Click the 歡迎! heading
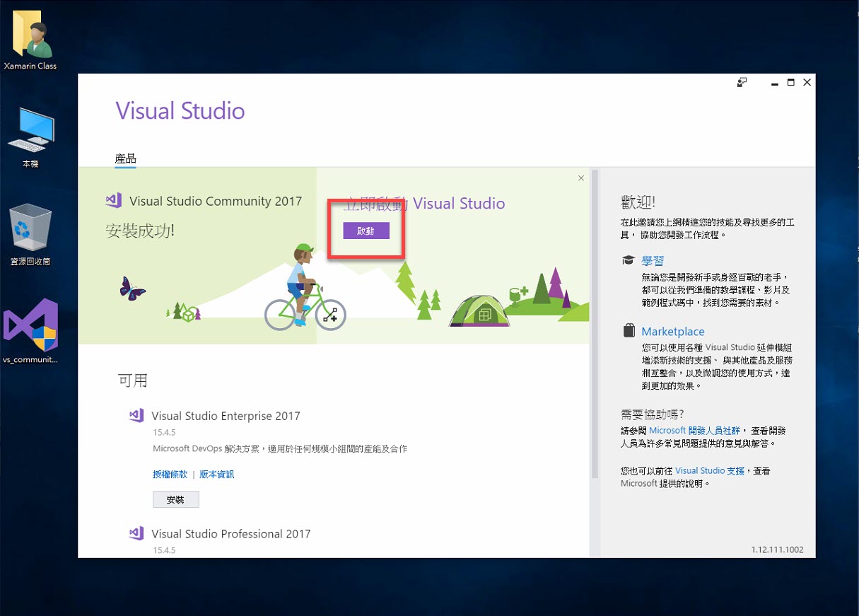The width and height of the screenshot is (859, 616). [638, 202]
